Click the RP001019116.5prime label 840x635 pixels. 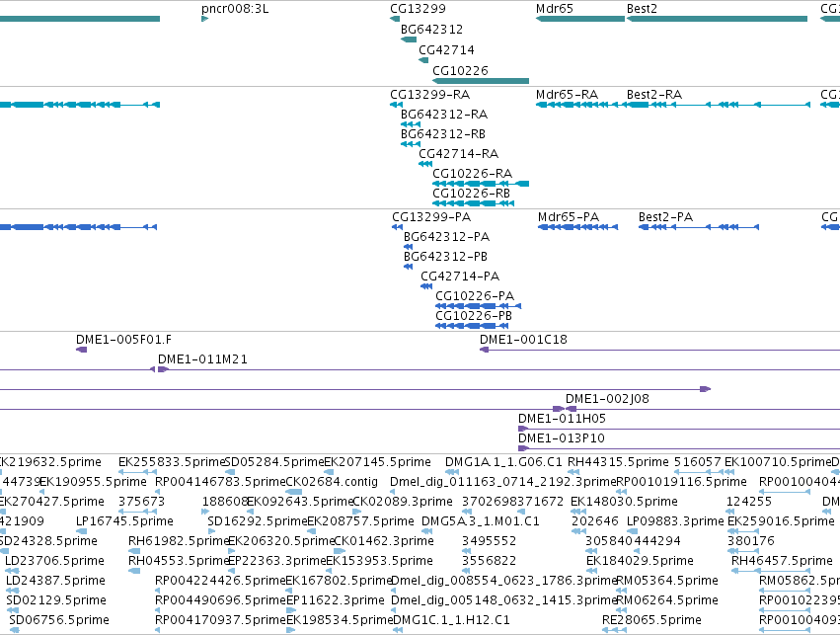(681, 482)
